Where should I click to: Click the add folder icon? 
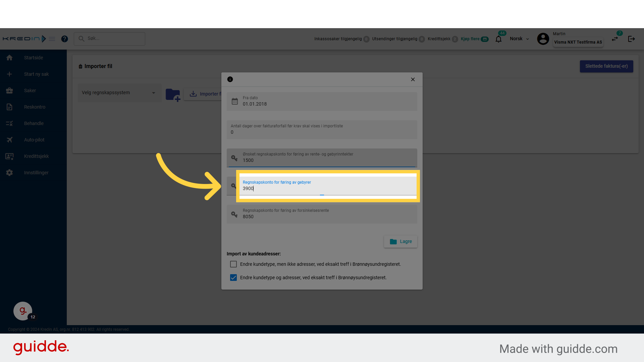(x=173, y=95)
